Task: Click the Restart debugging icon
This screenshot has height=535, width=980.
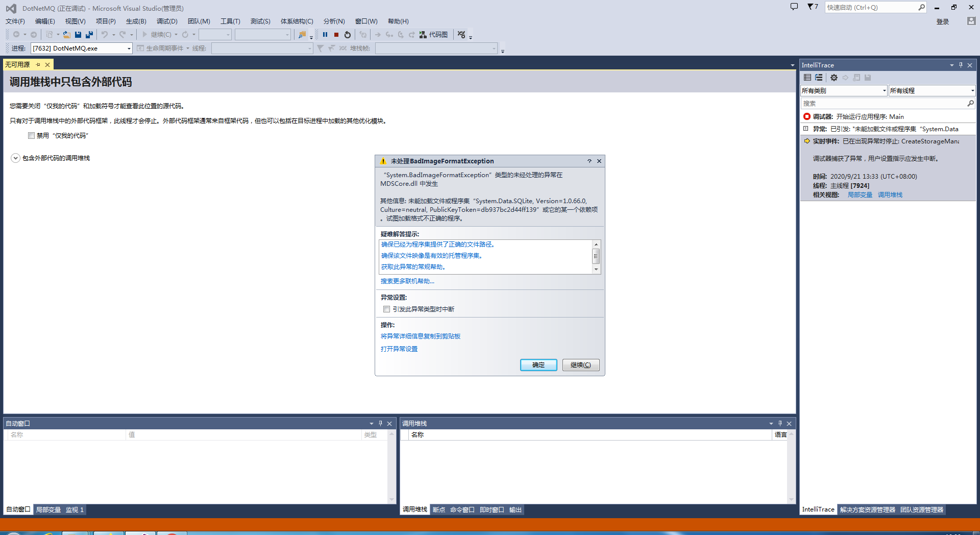Action: coord(348,35)
